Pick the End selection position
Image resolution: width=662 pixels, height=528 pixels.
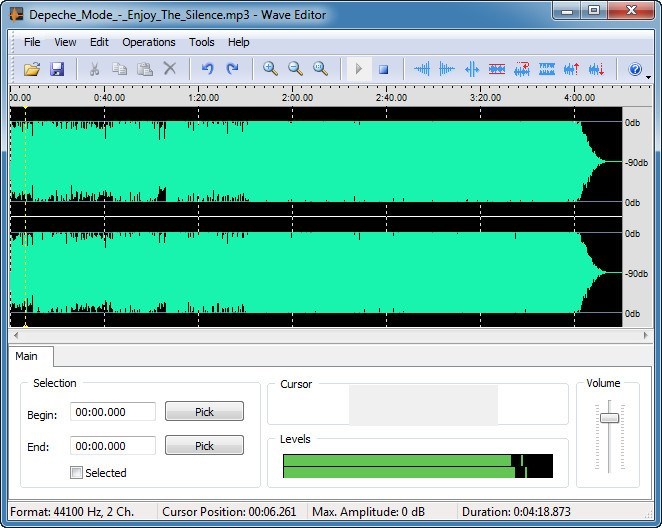[x=204, y=446]
